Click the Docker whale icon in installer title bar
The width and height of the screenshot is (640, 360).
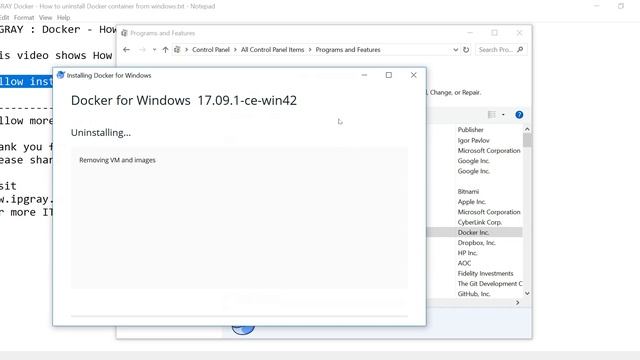[x=61, y=75]
